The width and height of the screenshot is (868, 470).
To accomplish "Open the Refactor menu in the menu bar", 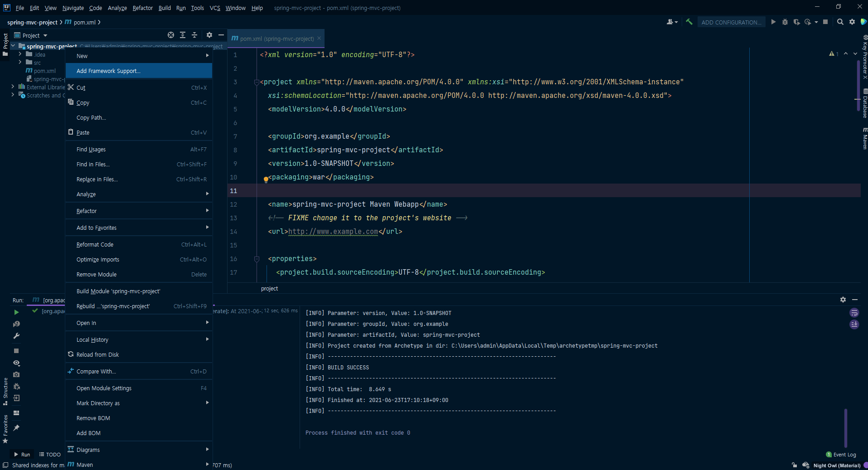I will click(x=143, y=8).
